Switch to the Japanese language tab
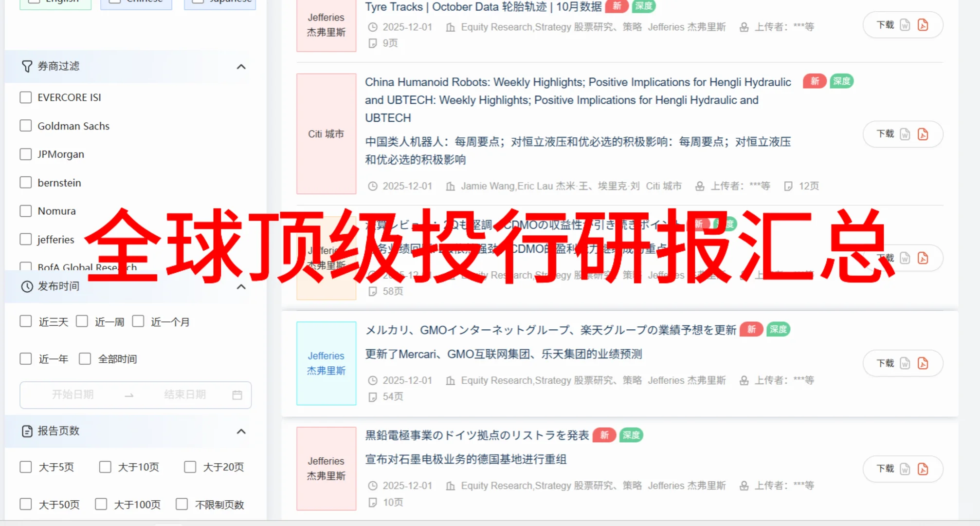The image size is (980, 526). (219, 2)
